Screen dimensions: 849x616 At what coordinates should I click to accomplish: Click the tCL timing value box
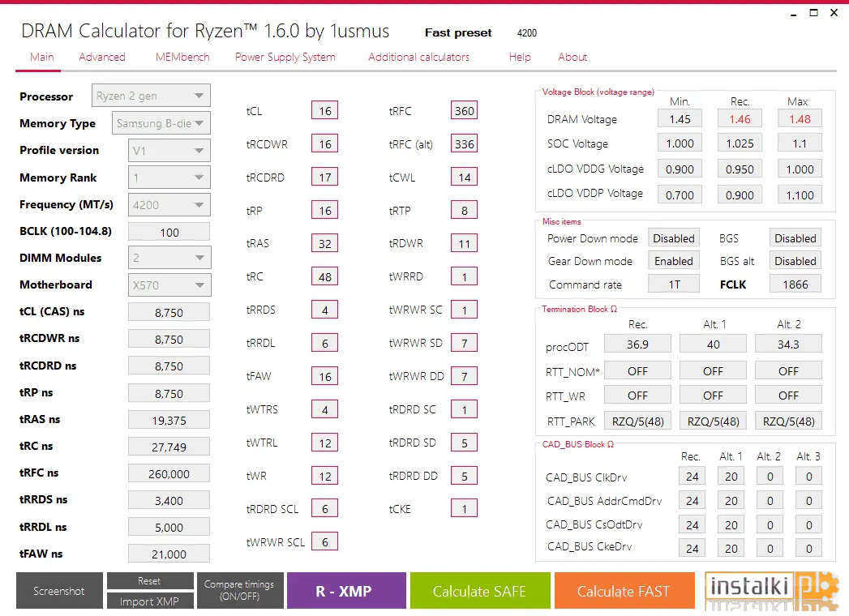(325, 111)
